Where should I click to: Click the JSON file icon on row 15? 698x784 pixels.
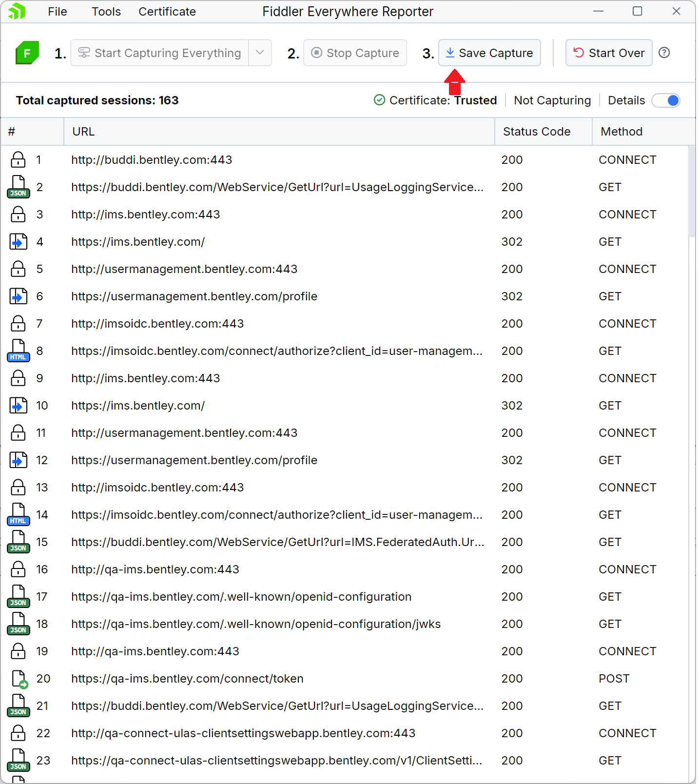coord(19,542)
